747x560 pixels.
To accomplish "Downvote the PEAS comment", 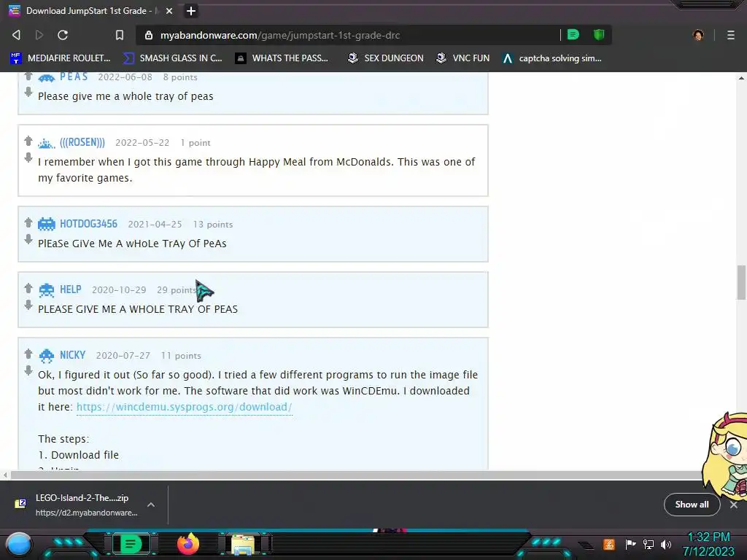I will click(28, 91).
